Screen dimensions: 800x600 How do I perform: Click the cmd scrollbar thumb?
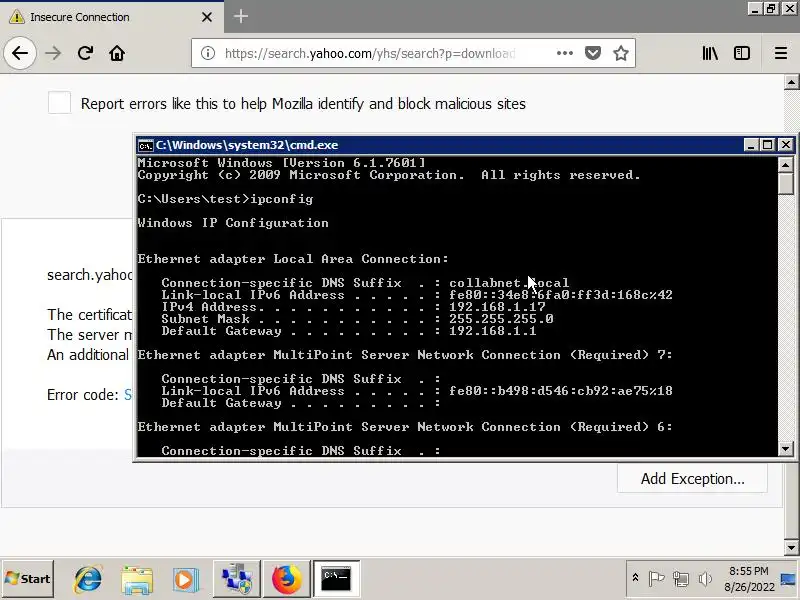pyautogui.click(x=785, y=183)
